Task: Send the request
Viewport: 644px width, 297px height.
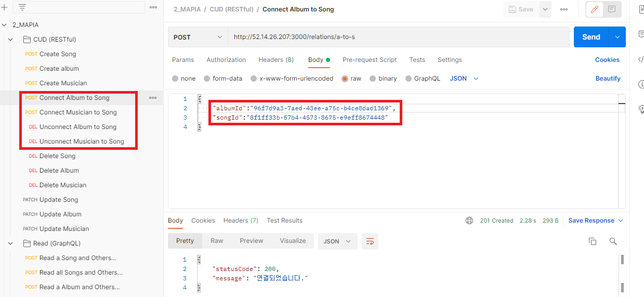Action: pos(592,37)
